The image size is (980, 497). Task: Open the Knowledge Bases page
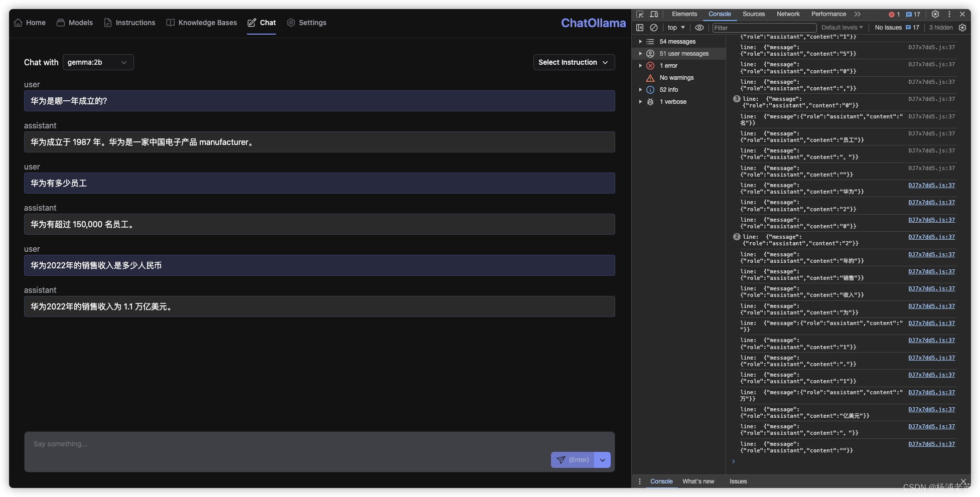click(208, 23)
